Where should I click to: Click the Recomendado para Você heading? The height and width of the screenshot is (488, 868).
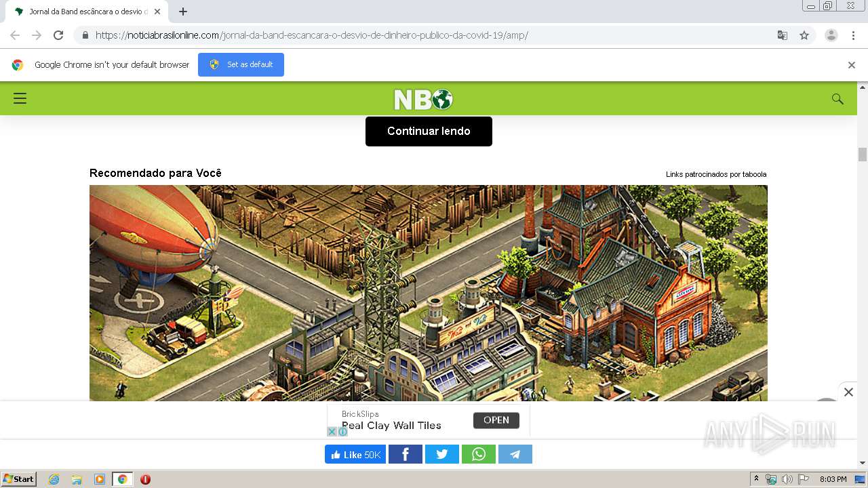(155, 173)
